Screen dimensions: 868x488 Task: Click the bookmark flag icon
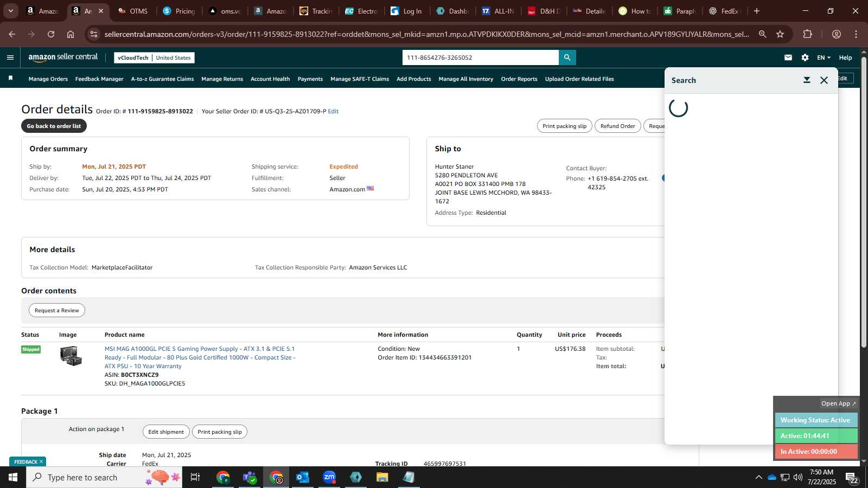[x=10, y=79]
